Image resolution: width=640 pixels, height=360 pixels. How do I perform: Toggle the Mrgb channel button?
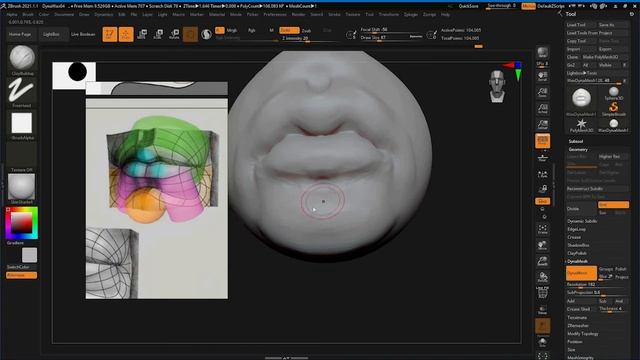[x=232, y=31]
